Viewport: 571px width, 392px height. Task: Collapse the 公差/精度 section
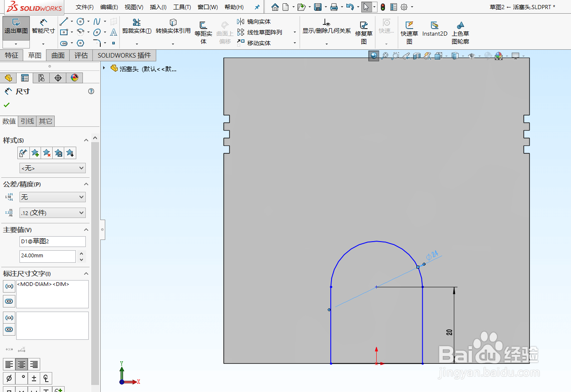click(86, 184)
